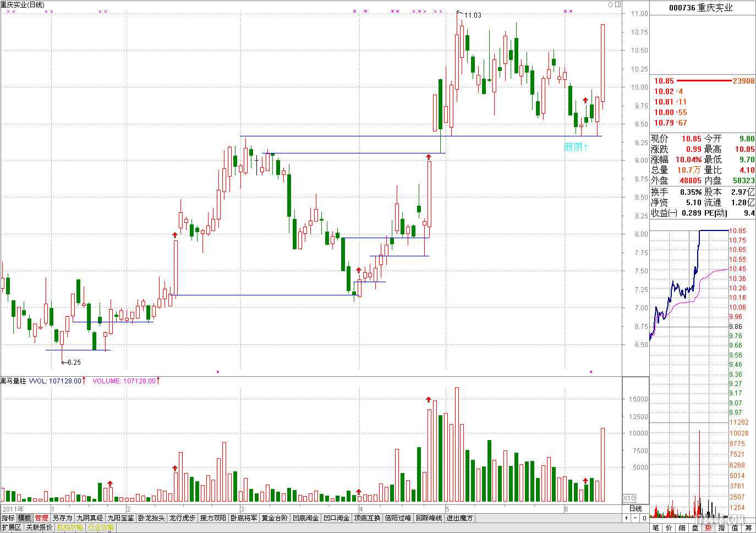Click the PE(动) 9.4 value
Screen dimensions: 756x533
(x=730, y=213)
